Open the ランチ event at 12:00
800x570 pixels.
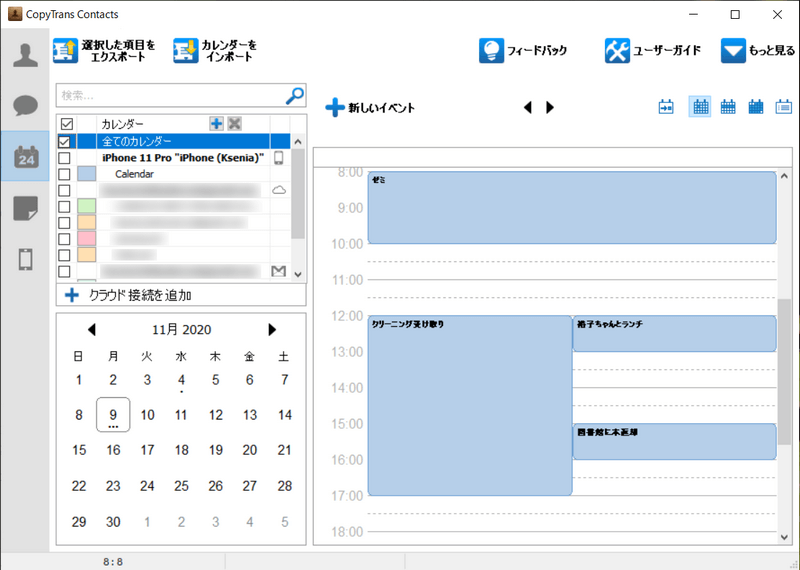coord(674,333)
